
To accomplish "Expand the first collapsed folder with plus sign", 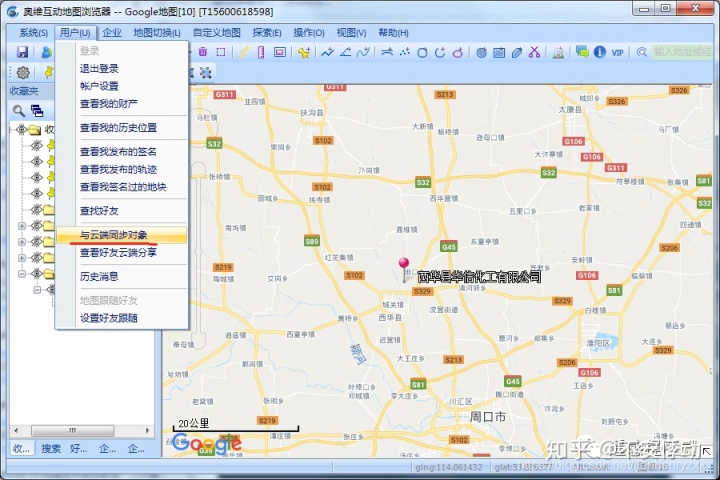I will 22,226.
